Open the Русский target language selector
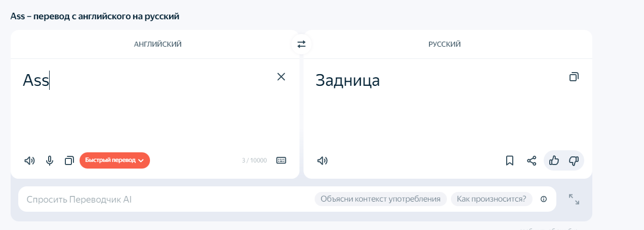This screenshot has width=644, height=230. click(444, 44)
